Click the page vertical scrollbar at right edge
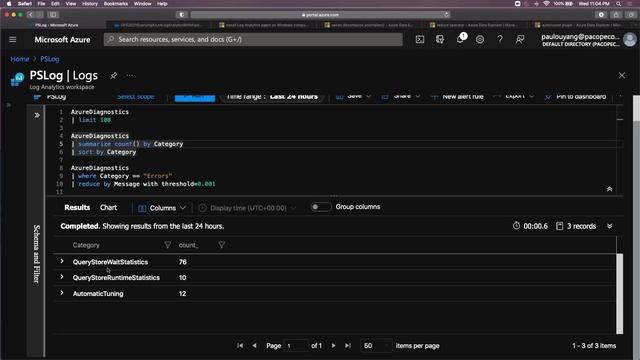This screenshot has height=360, width=640. tap(636, 109)
